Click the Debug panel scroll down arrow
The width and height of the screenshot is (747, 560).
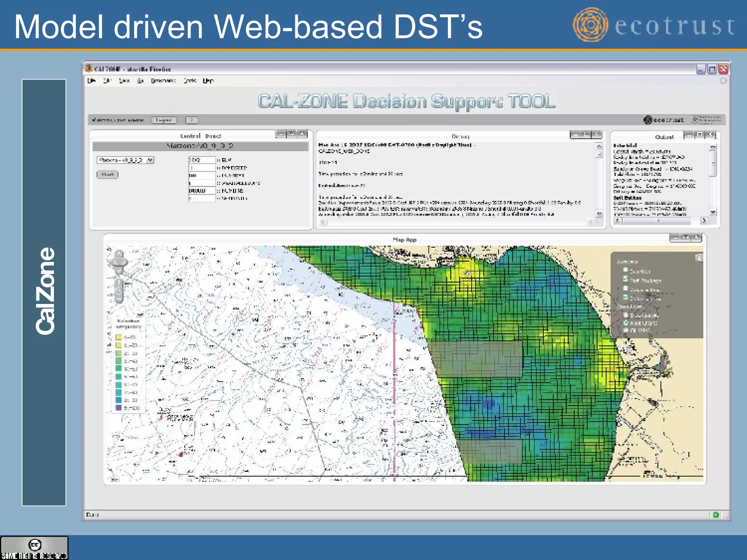click(599, 213)
